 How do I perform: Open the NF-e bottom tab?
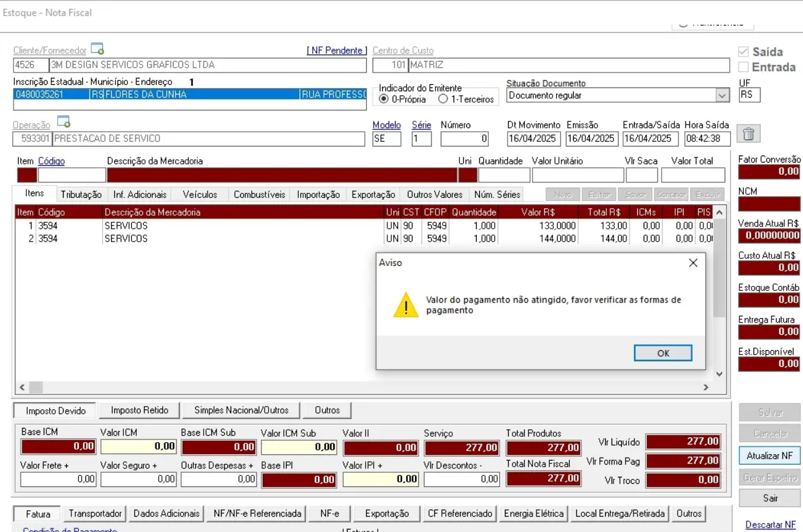[x=330, y=513]
